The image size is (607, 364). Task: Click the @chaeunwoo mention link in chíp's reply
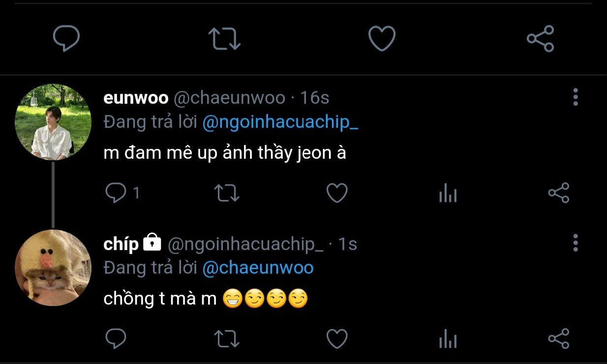click(x=258, y=268)
